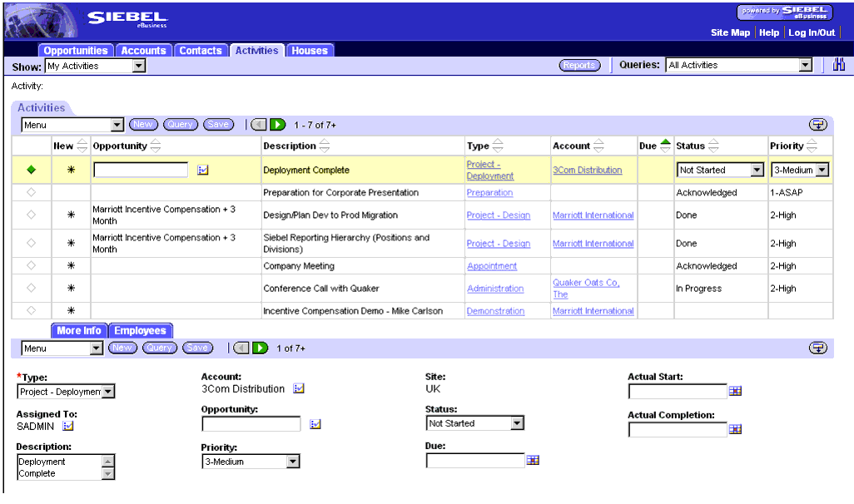Click the binoculars search icon
This screenshot has width=854, height=504.
[x=839, y=65]
